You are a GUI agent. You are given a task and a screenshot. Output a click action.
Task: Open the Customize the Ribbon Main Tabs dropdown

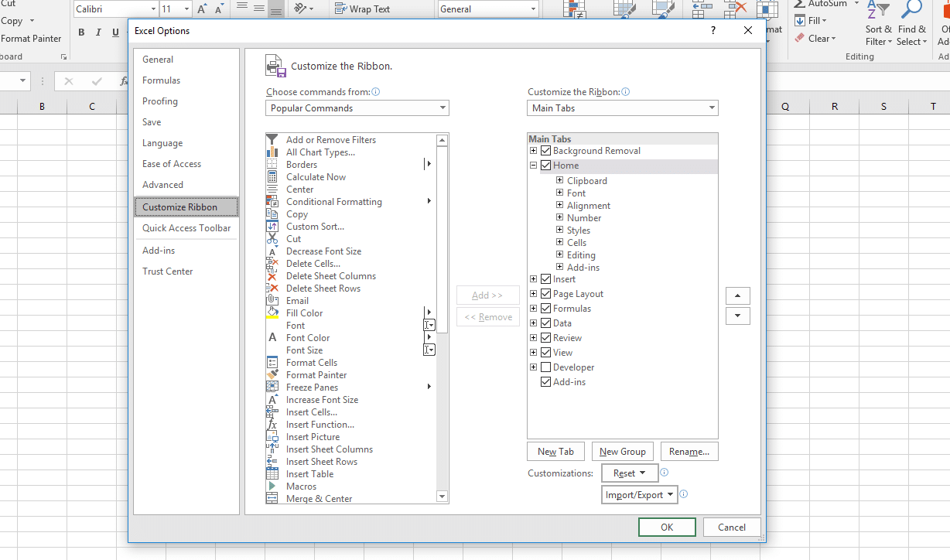point(623,108)
